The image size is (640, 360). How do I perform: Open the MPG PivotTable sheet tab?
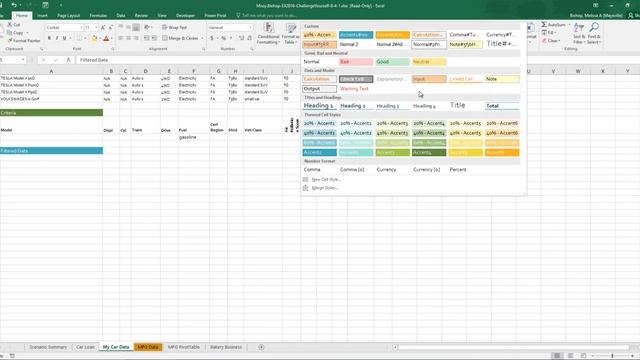click(x=184, y=347)
